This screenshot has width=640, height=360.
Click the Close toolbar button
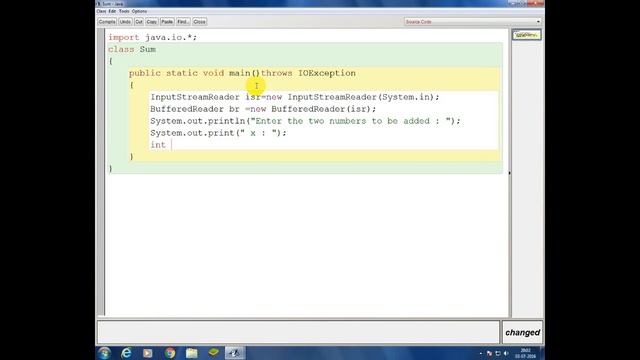coord(200,22)
